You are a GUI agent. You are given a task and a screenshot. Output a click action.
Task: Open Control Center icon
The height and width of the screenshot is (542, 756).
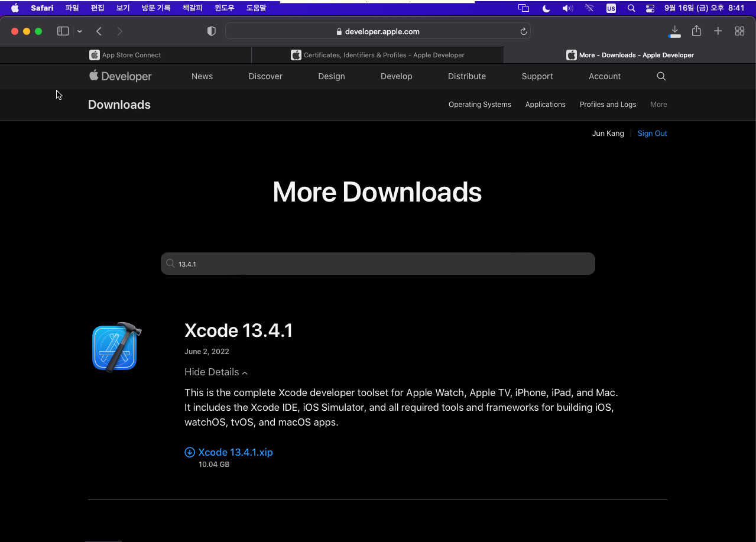pos(650,8)
